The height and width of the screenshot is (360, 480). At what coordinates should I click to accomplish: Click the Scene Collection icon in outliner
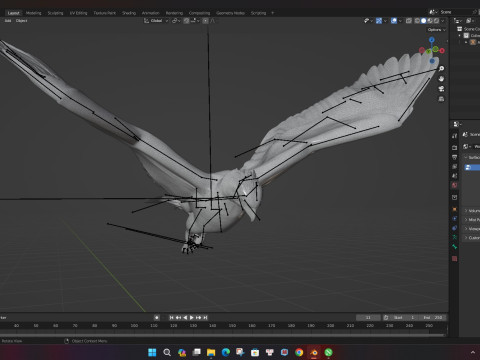[x=460, y=29]
